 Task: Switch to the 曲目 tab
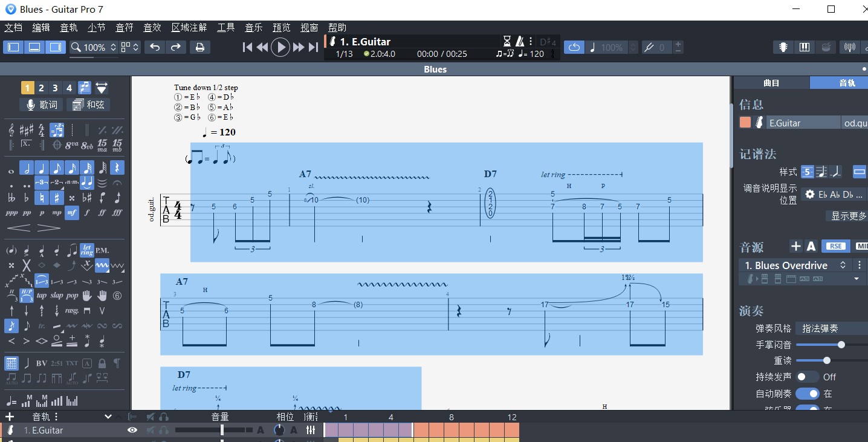pos(771,83)
